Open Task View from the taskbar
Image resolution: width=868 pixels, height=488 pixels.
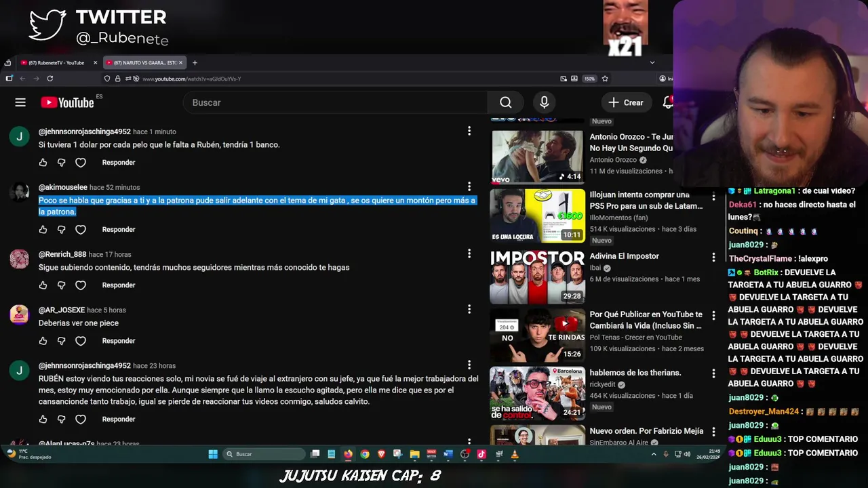coord(315,454)
